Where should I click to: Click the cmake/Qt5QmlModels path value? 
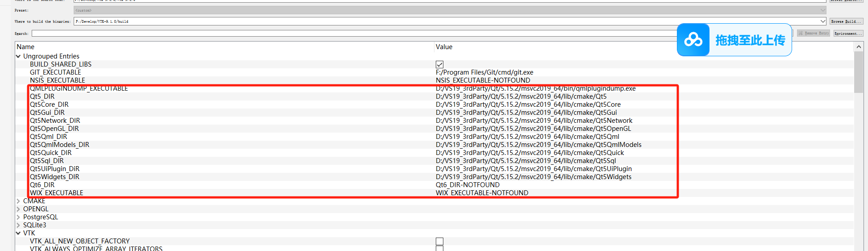(538, 145)
